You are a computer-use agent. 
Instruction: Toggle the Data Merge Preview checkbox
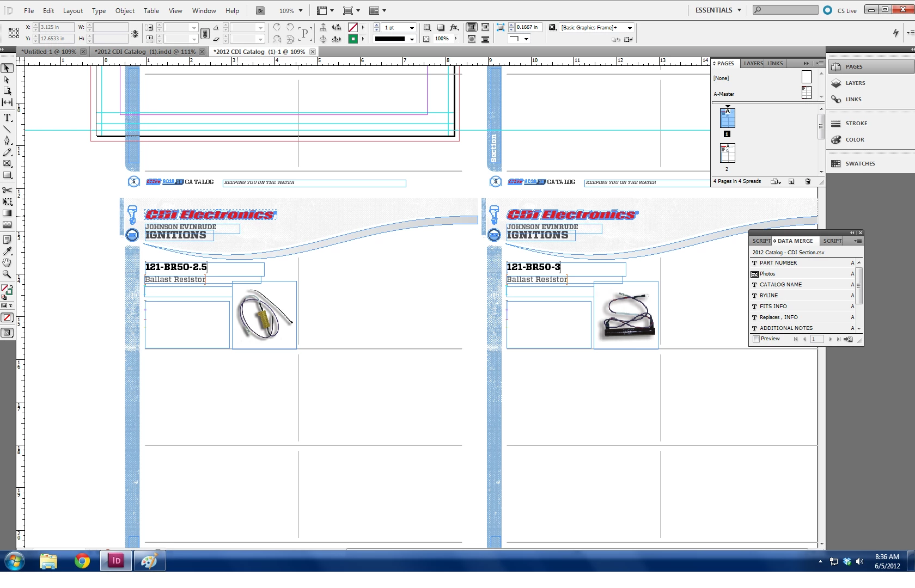[756, 339]
